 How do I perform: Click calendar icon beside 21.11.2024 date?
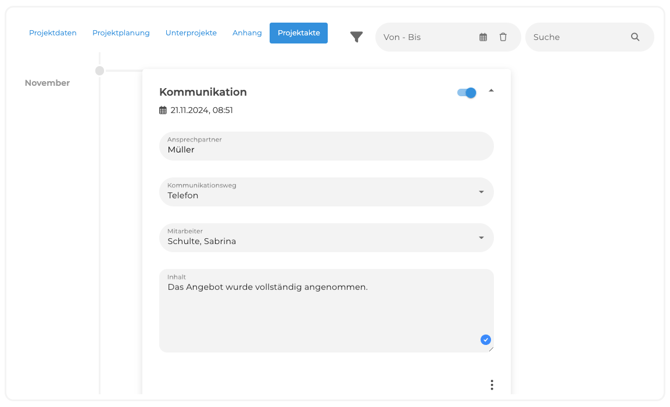pyautogui.click(x=163, y=111)
